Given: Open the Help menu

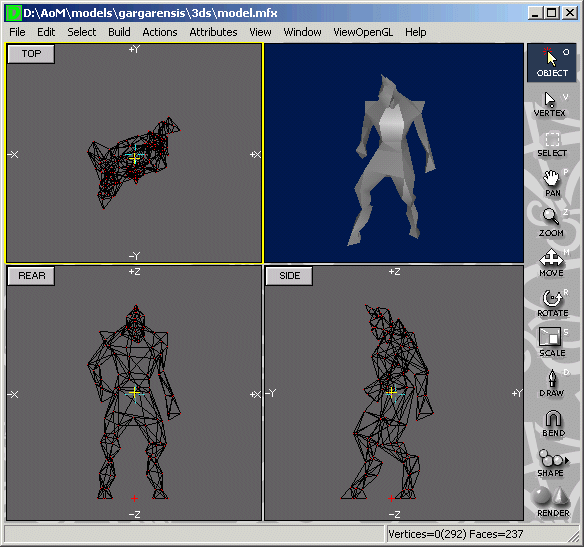Looking at the screenshot, I should pos(416,32).
